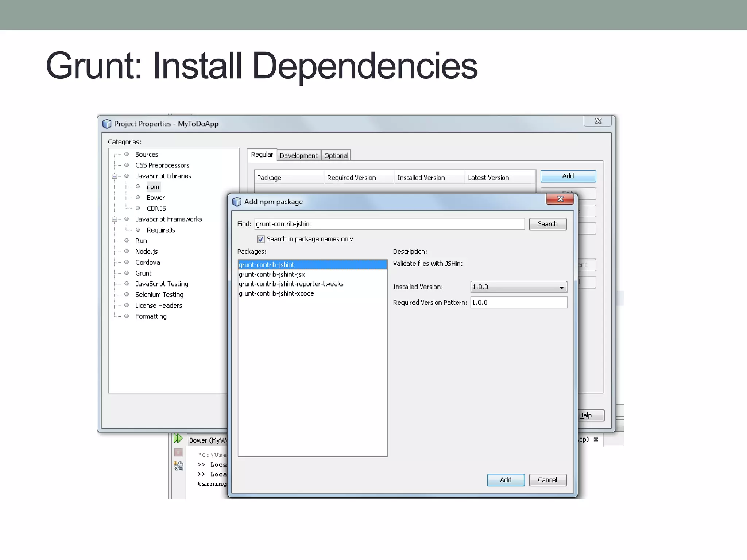Click the Required Version Pattern field
Viewport: 747px width, 560px height.
point(519,303)
